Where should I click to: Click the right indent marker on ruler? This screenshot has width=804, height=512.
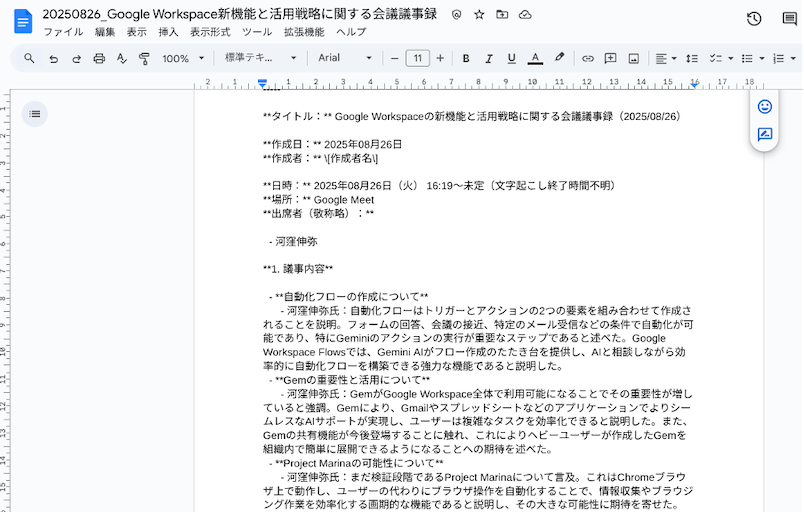pos(694,84)
